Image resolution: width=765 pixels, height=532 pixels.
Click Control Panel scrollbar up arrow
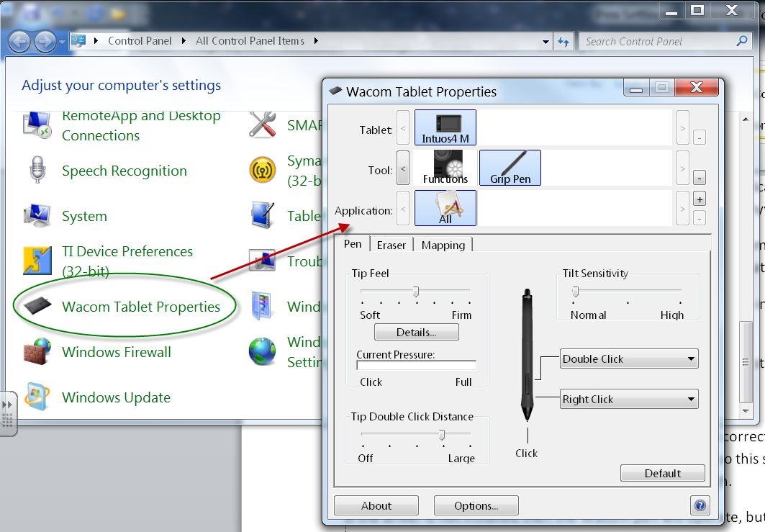(x=746, y=119)
